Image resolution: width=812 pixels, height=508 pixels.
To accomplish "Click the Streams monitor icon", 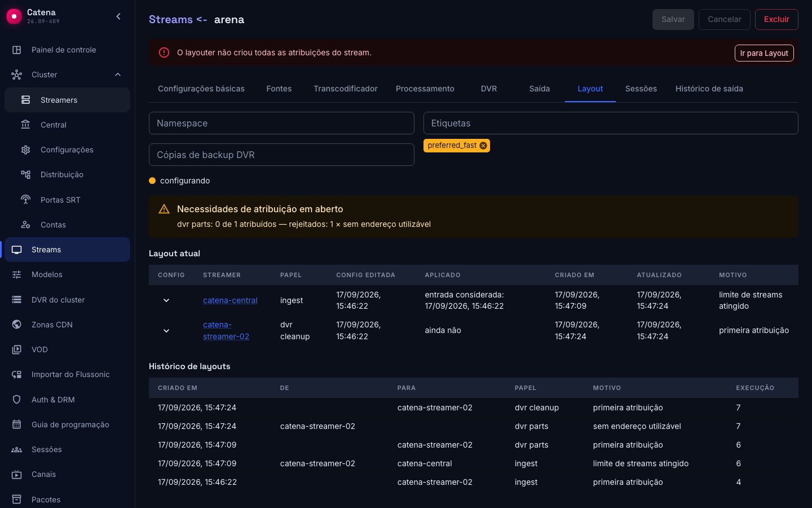I will point(17,249).
